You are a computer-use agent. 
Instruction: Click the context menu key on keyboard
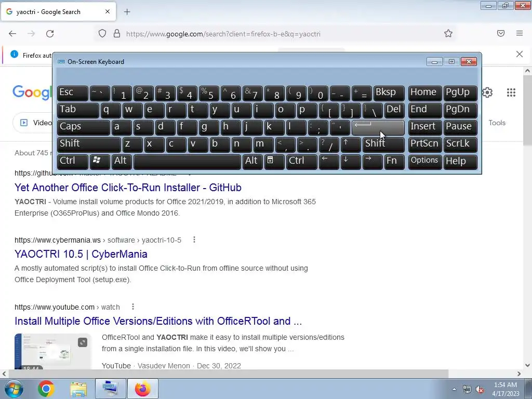[274, 162]
